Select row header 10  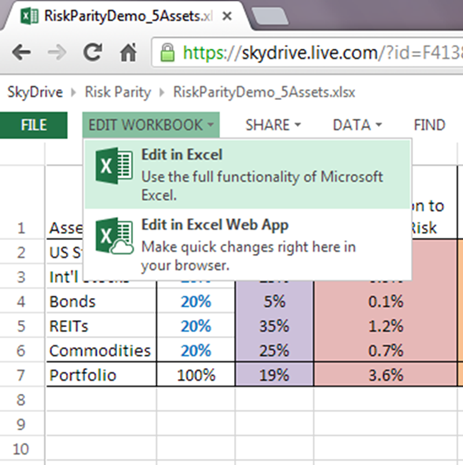point(21,449)
